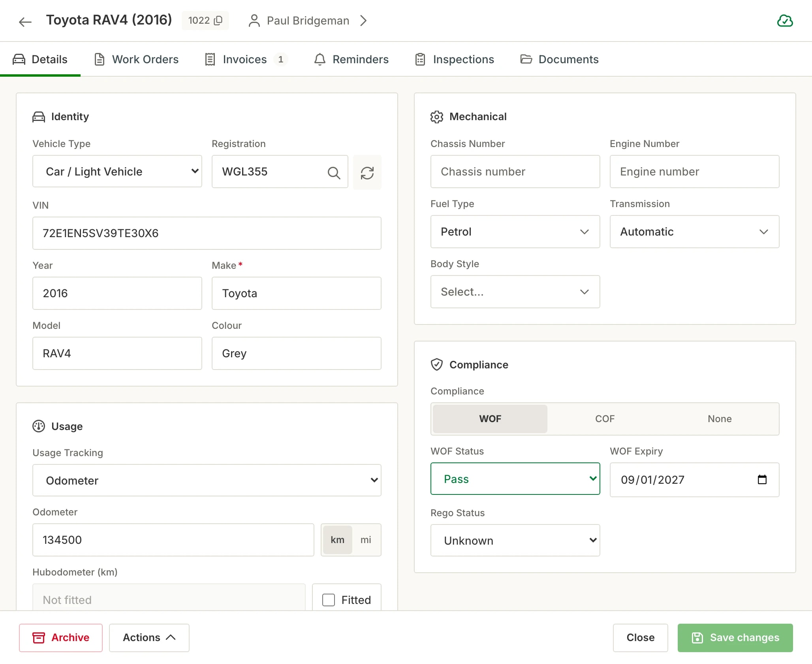
Task: Click the customer chevron arrow
Action: tap(364, 21)
